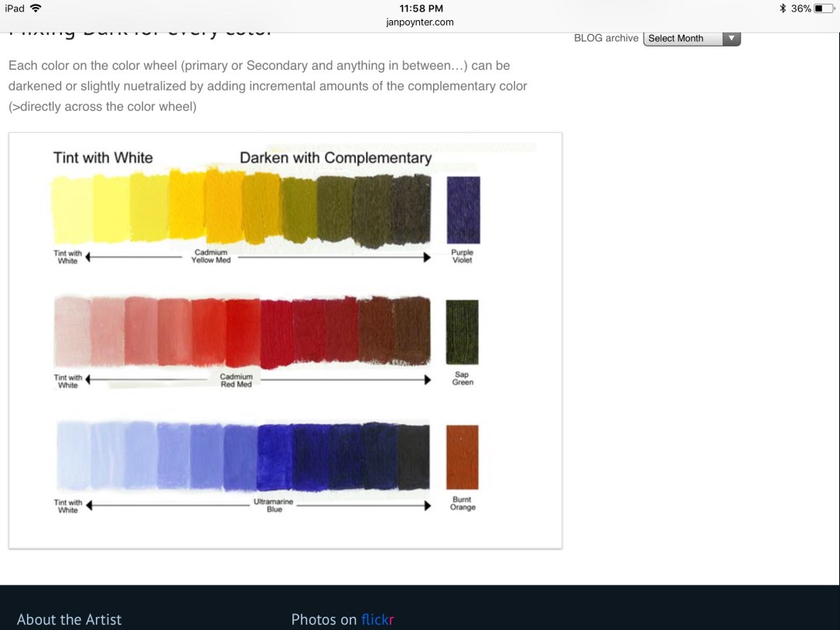Tap the WiFi signal icon
The height and width of the screenshot is (630, 840).
pyautogui.click(x=36, y=9)
